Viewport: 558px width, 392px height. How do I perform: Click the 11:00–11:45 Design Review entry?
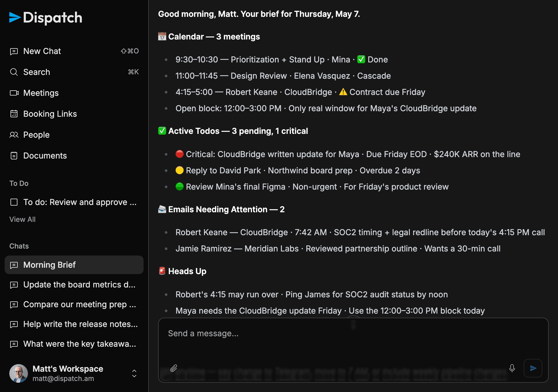click(283, 76)
